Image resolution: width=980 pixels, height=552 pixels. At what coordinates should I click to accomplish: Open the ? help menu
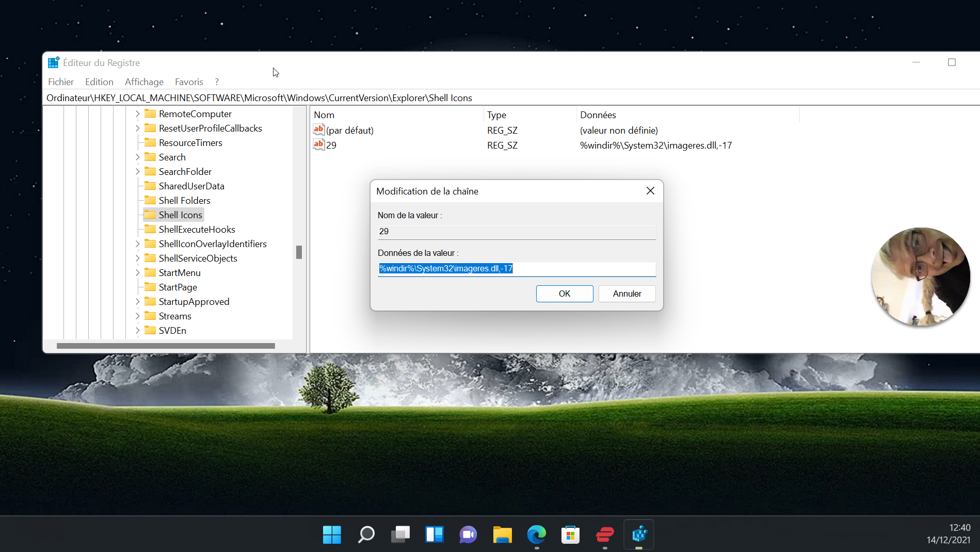click(217, 82)
